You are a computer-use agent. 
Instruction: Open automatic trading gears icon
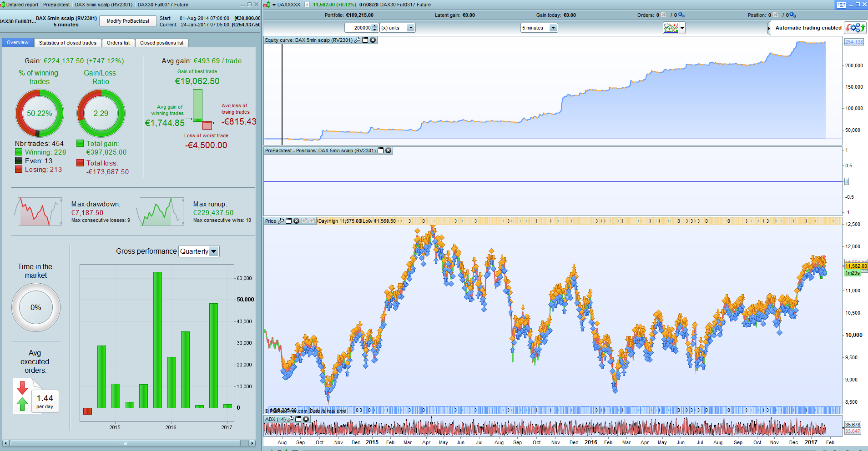point(855,28)
